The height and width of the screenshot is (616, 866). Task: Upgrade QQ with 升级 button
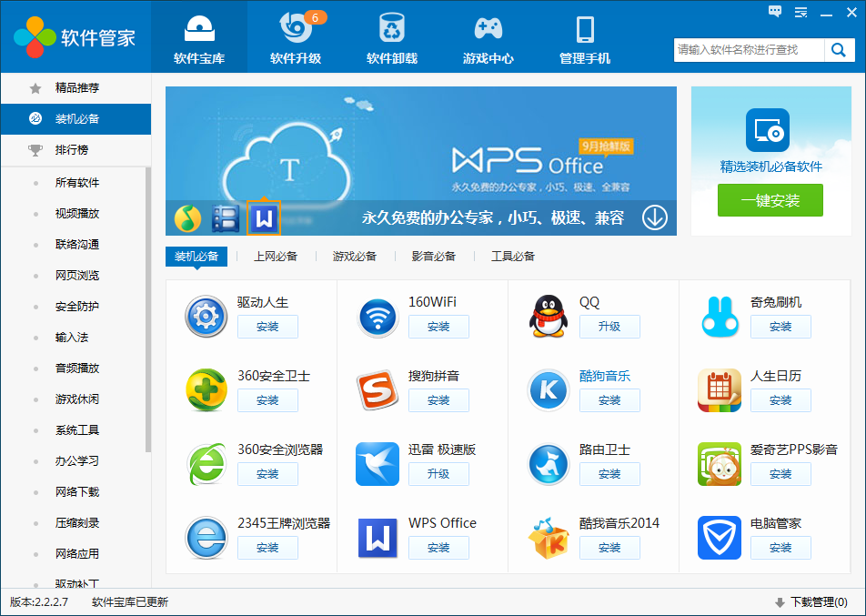coord(609,327)
